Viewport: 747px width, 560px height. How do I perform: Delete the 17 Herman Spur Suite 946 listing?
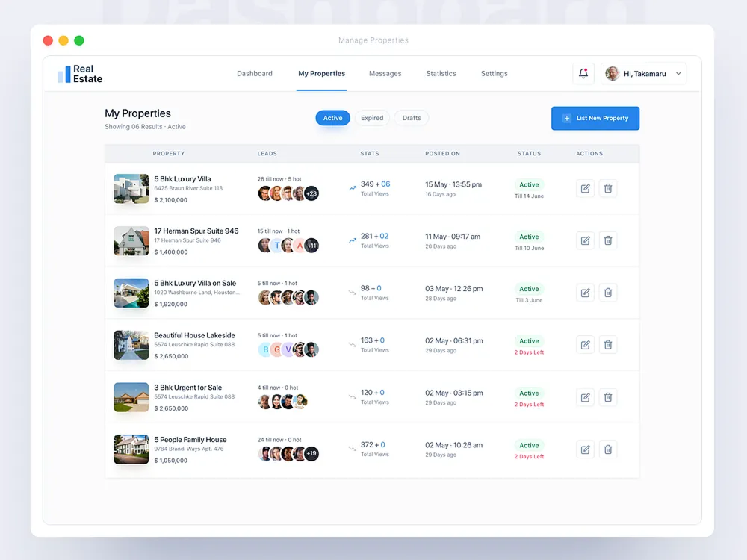tap(608, 240)
